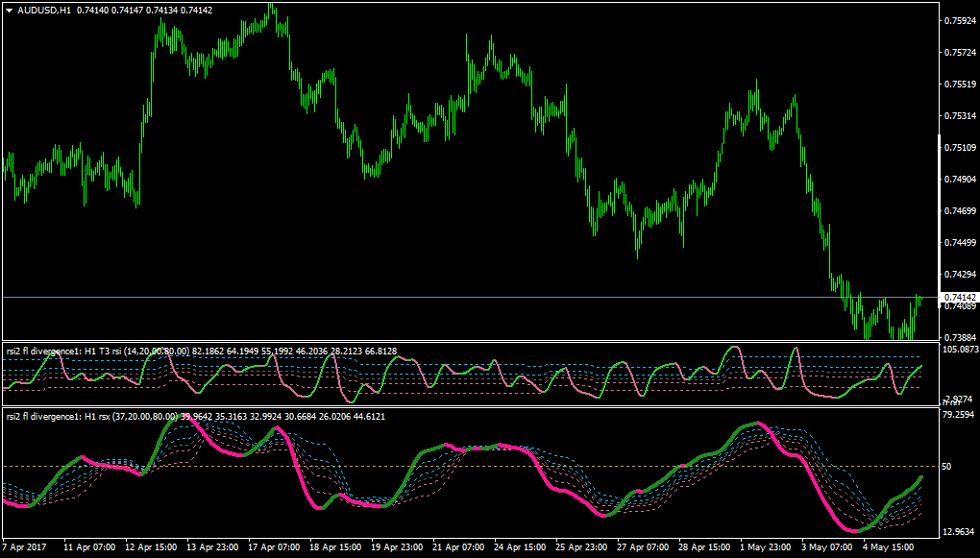
Task: Select the 12 Apr 15:00 time label
Action: point(150,546)
